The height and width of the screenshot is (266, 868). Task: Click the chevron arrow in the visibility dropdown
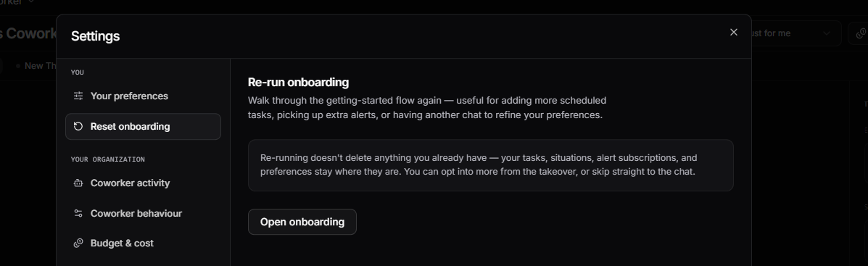(827, 33)
